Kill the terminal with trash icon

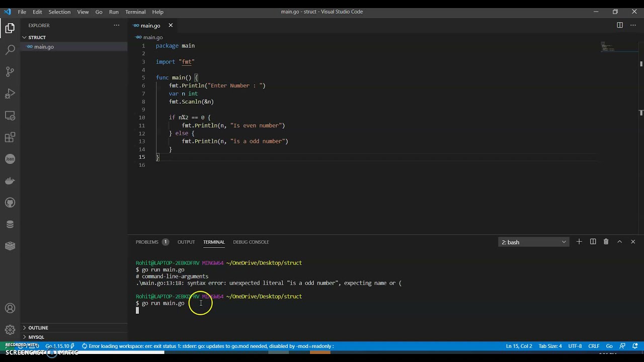pos(606,242)
